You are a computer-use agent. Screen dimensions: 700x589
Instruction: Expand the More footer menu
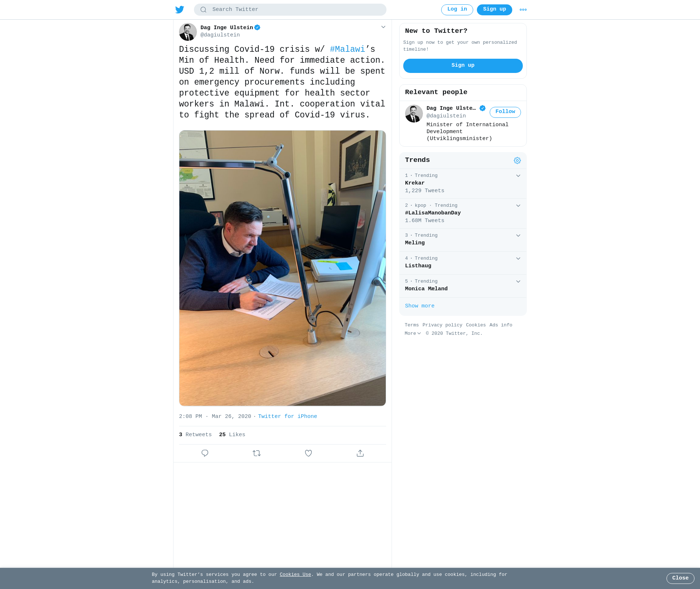[413, 333]
